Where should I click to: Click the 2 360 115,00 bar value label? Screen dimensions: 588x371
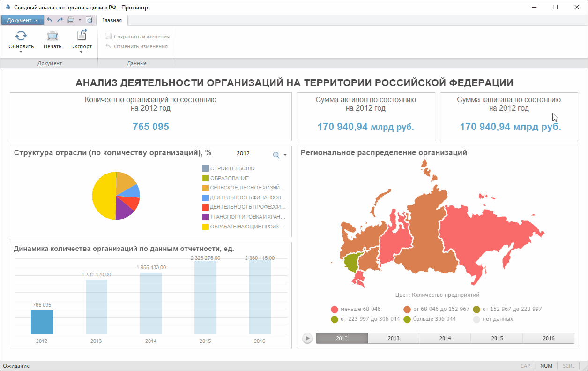coord(260,258)
